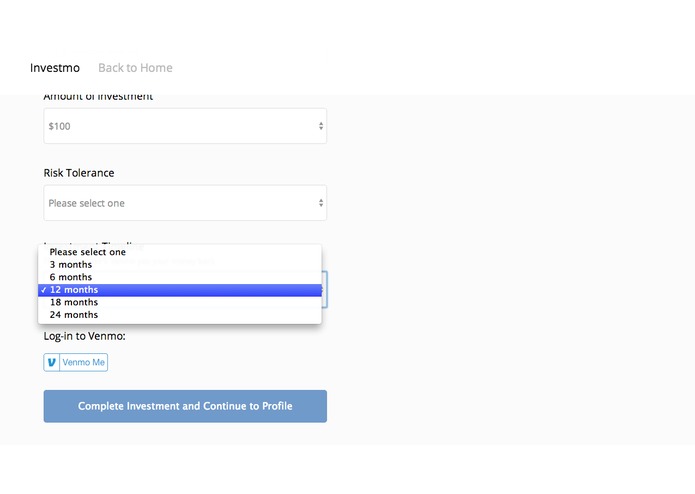
Task: Select 18 months option
Action: (x=180, y=302)
